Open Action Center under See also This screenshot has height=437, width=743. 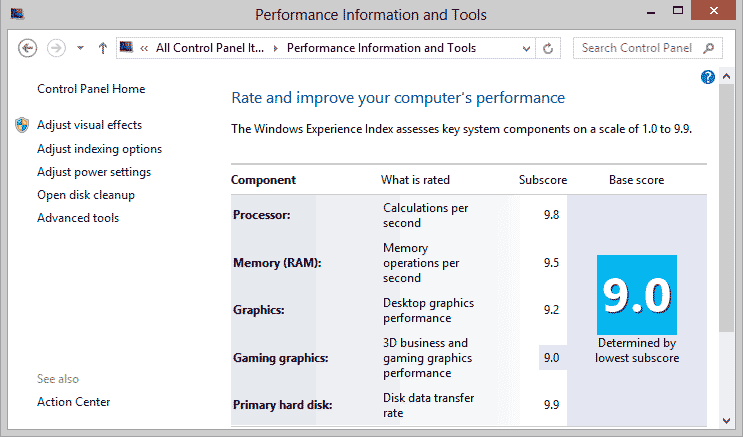coord(73,401)
